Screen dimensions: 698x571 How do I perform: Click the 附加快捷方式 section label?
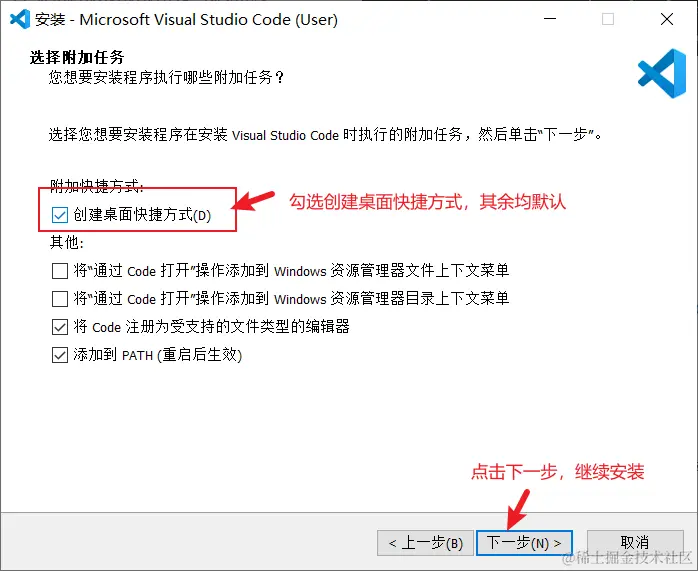pyautogui.click(x=97, y=186)
